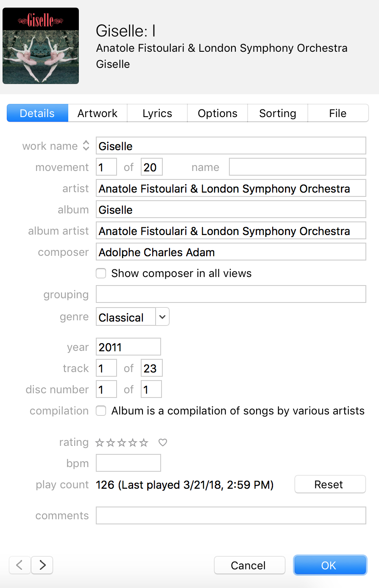The image size is (379, 588).
Task: Set rating to three stars
Action: 122,442
